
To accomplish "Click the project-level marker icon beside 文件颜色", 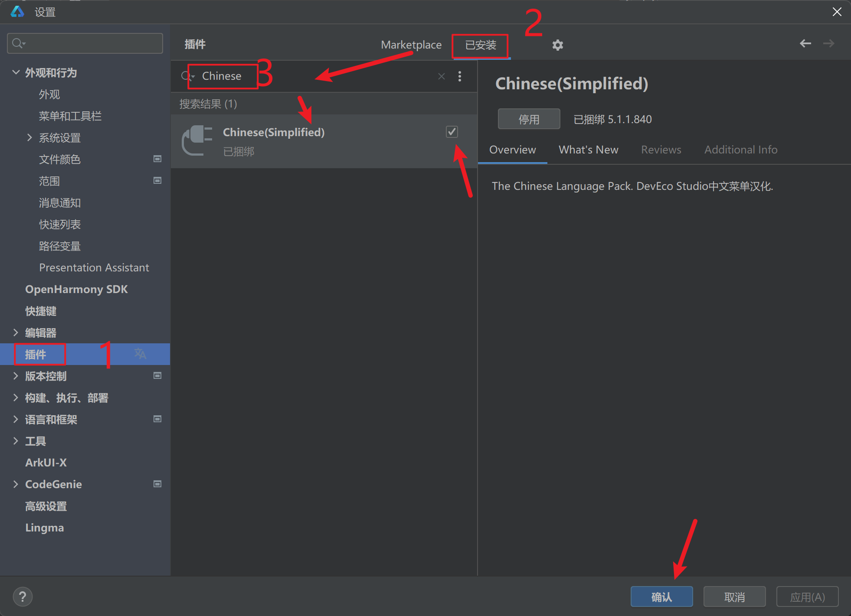I will [x=157, y=159].
